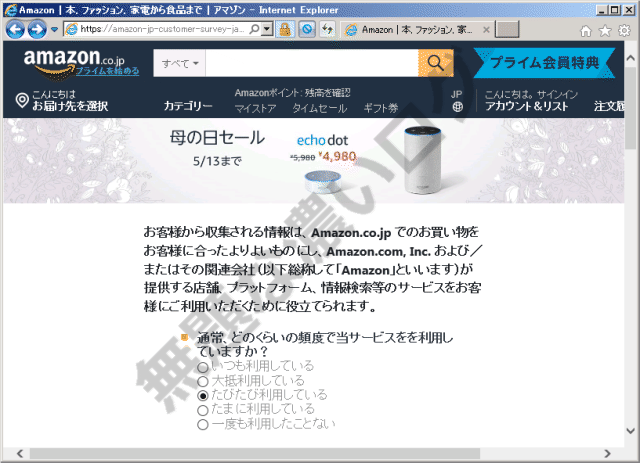This screenshot has width=640, height=463.
Task: Click the horizontal scrollbar thumb
Action: click(x=255, y=453)
